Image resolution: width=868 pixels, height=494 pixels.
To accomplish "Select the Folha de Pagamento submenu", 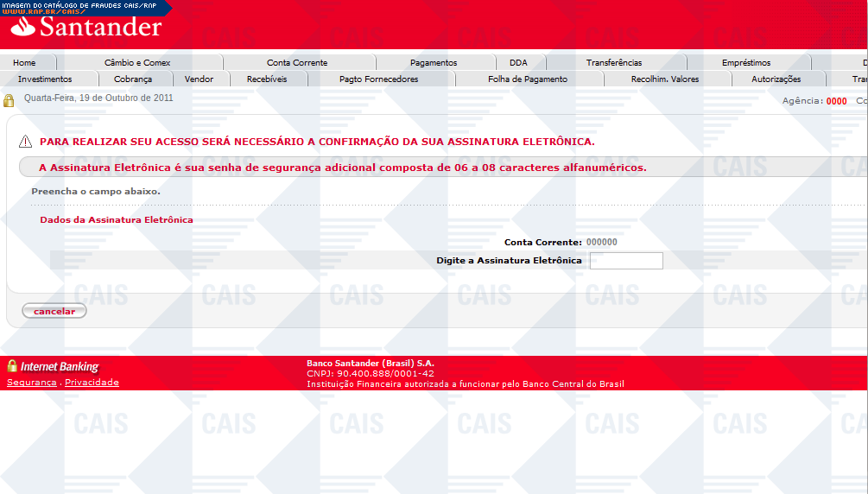I will [x=528, y=79].
